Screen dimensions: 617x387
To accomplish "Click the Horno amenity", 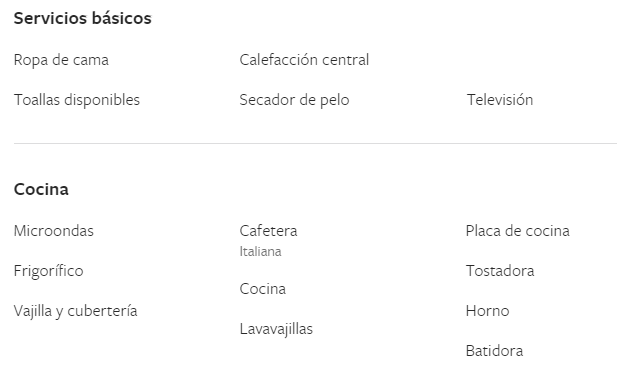I will coord(488,311).
